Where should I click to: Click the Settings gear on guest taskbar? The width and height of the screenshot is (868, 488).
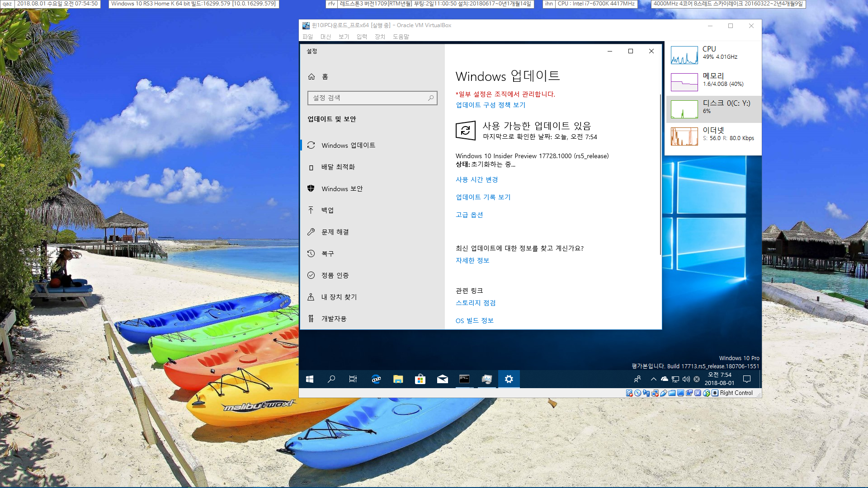pos(509,379)
